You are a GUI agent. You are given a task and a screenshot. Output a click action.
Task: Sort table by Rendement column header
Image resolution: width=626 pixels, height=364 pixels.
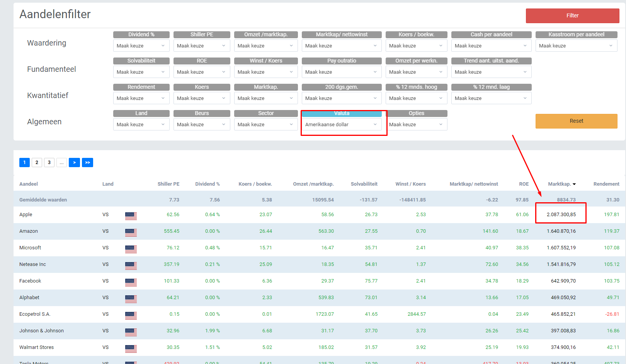pos(606,184)
